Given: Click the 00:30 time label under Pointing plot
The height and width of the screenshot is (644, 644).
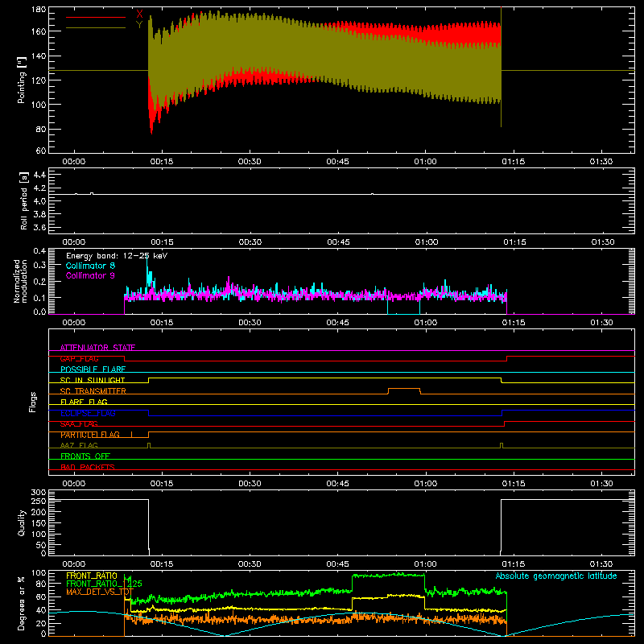Looking at the screenshot, I should (250, 162).
